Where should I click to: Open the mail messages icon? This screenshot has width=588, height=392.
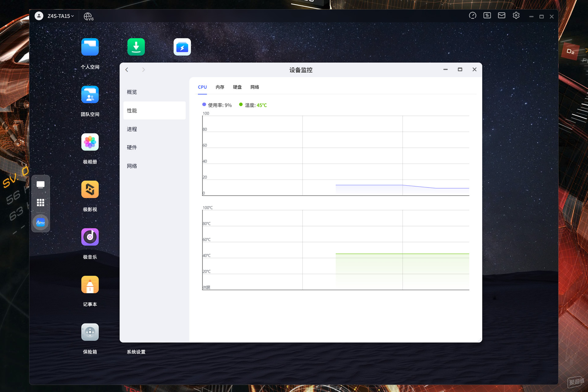pyautogui.click(x=501, y=16)
